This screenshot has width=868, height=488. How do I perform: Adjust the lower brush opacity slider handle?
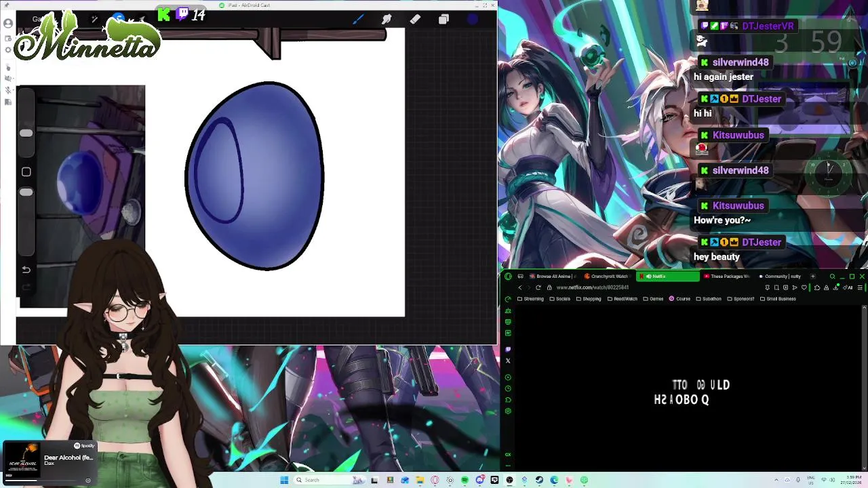tap(26, 193)
